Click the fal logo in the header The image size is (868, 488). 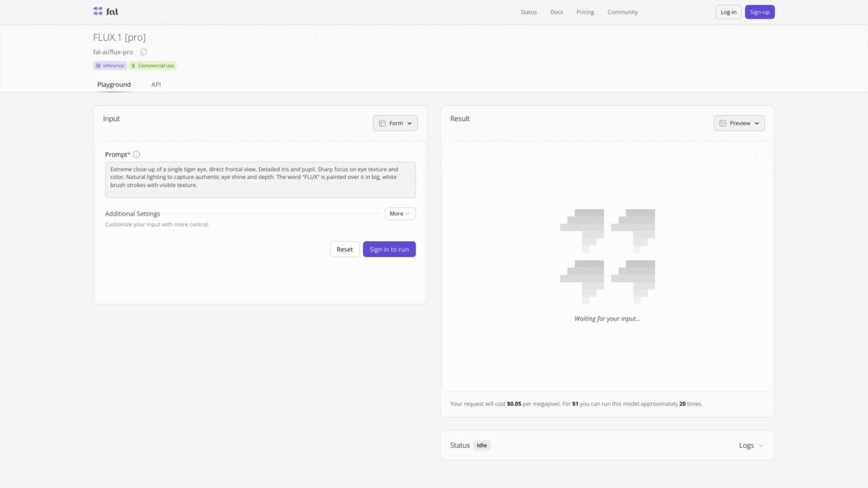[104, 11]
